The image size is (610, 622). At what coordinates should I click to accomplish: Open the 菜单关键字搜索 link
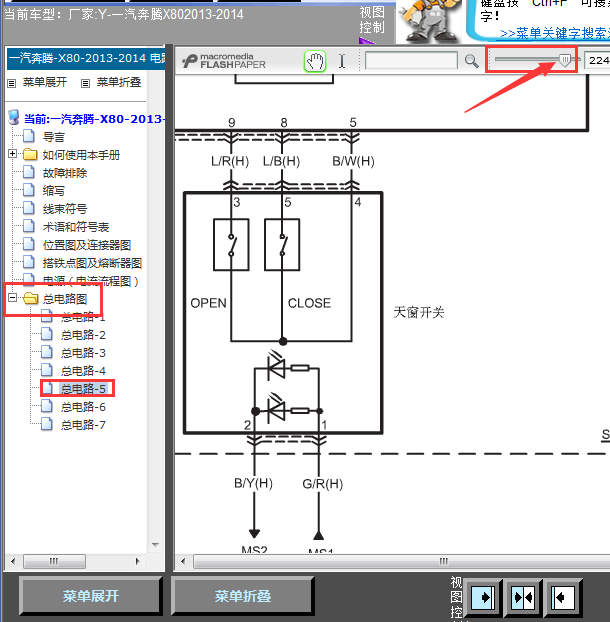[555, 33]
